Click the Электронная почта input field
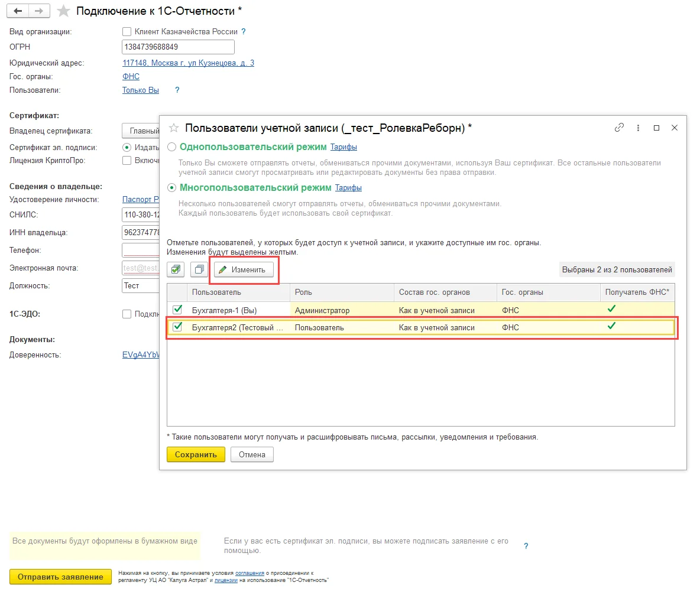Viewport: 700px width, 592px height. [x=141, y=268]
